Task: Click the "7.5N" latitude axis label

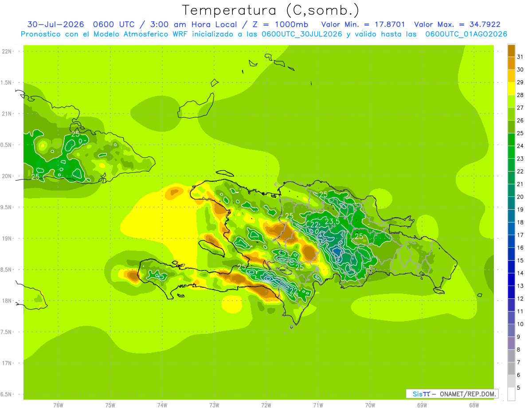Action: coord(6,332)
